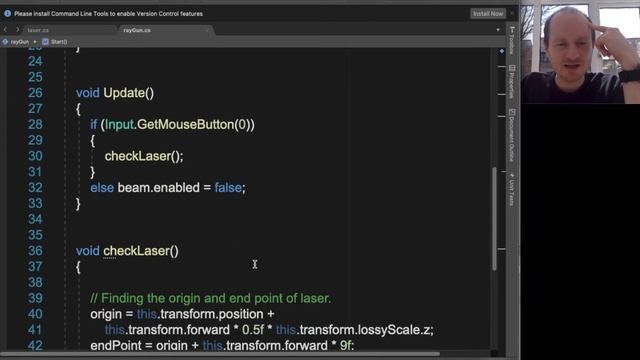Click the 'checkLaser();' call on line 30

[x=144, y=156]
